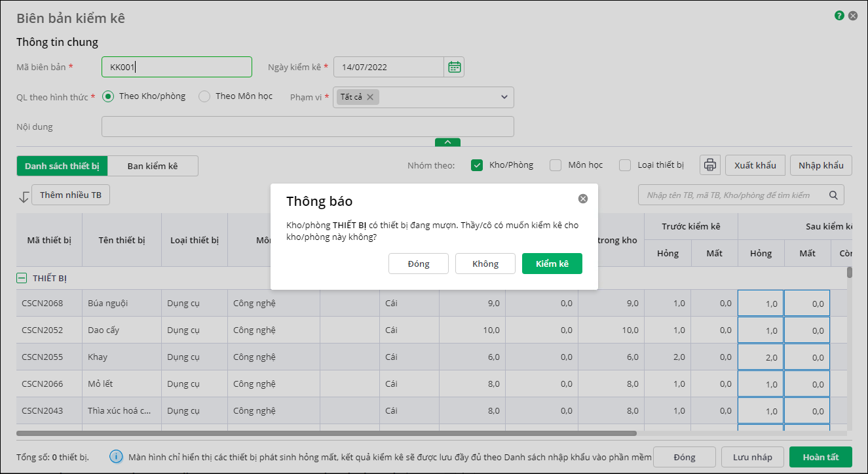Switch to Ban kiểm kê tab
This screenshot has width=868, height=474.
point(152,166)
